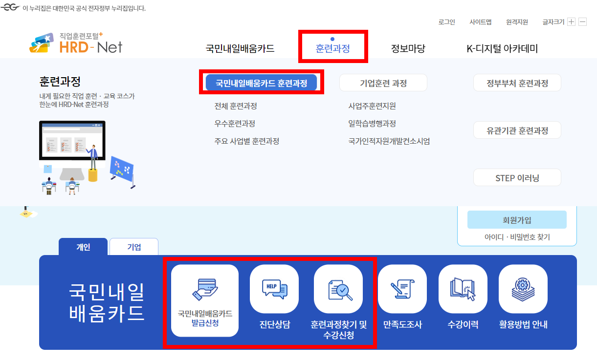The height and width of the screenshot is (364, 597).
Task: Open 국민내일배움카드 main menu
Action: 240,48
